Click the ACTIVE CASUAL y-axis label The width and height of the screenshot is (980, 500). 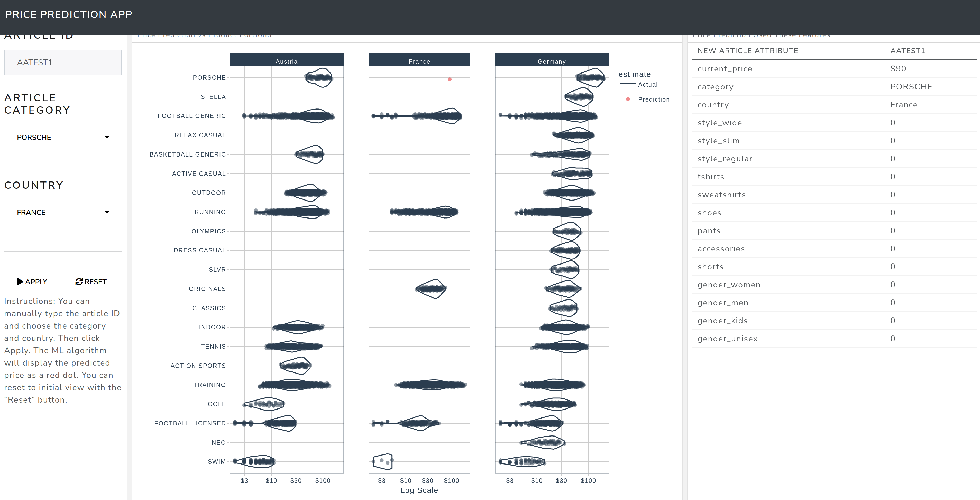pos(199,174)
